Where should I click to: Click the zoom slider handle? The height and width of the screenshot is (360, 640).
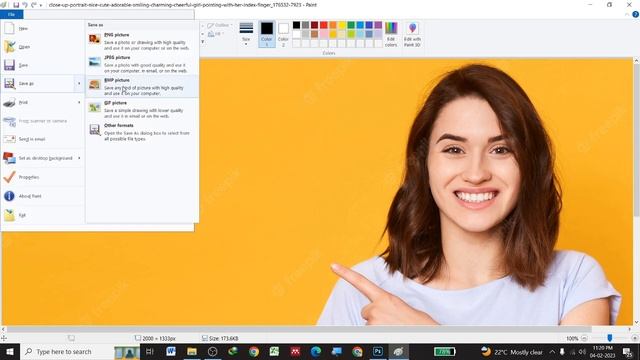pos(610,338)
